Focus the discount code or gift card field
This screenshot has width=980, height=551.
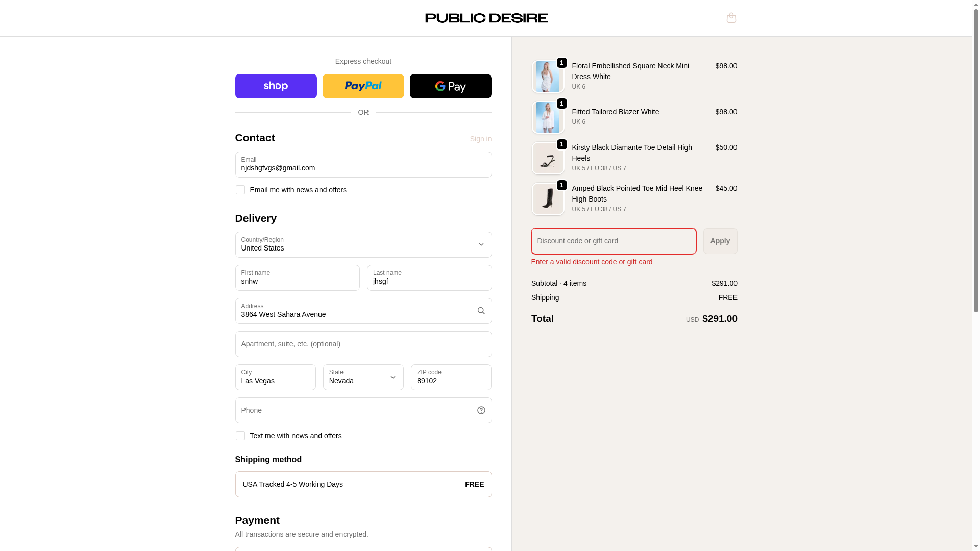[613, 241]
